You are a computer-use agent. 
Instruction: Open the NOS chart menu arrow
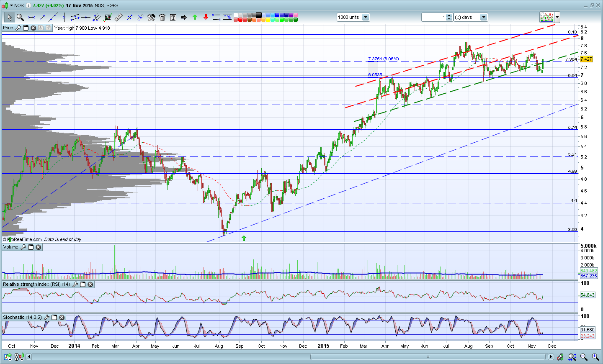point(12,5)
